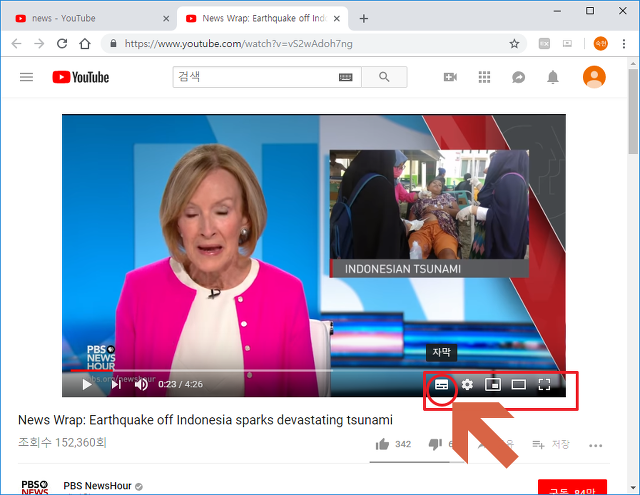Enable miniplayer mode
Image resolution: width=640 pixels, height=495 pixels.
pyautogui.click(x=493, y=384)
